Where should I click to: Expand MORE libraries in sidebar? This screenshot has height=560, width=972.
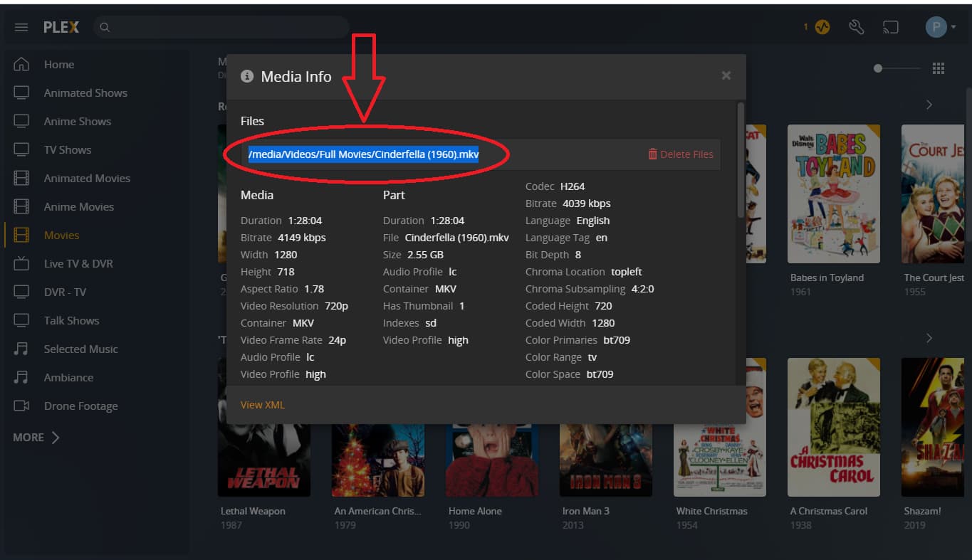[x=36, y=438]
